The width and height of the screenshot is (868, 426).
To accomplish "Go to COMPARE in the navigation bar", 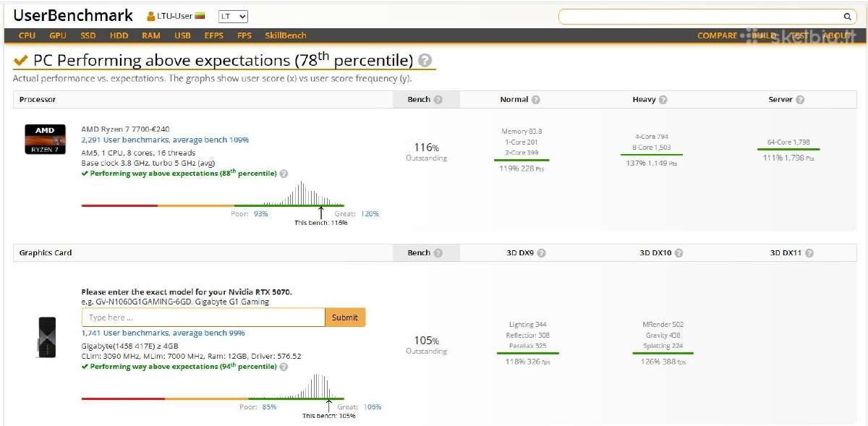I will point(718,35).
